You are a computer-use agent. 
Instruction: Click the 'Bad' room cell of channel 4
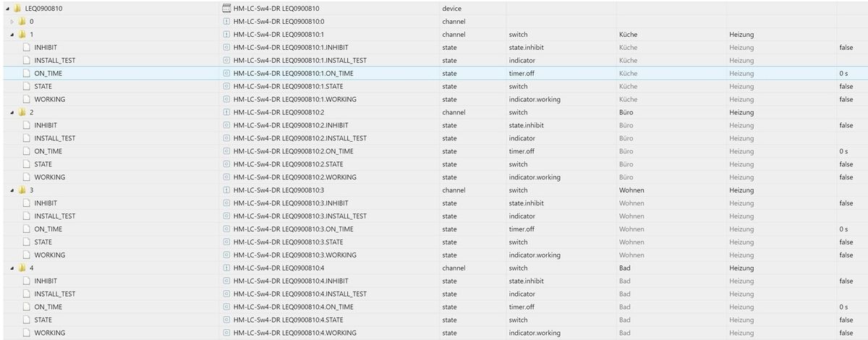[625, 268]
